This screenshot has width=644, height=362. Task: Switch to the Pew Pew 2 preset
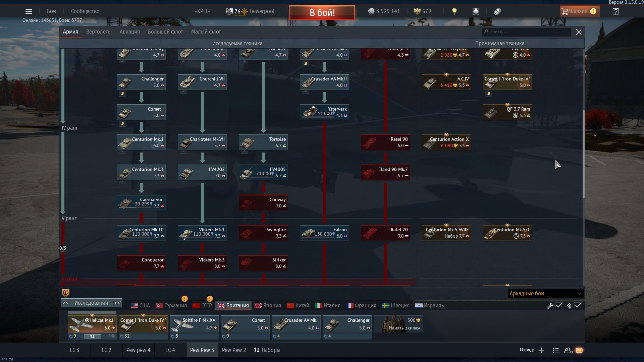coord(234,350)
